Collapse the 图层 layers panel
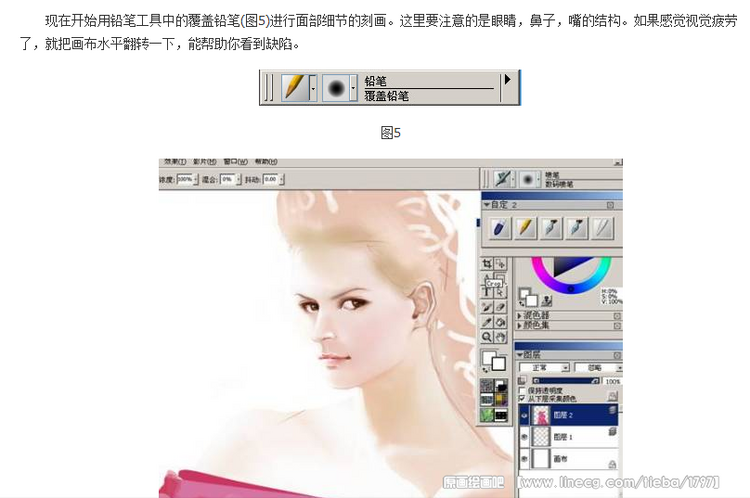Image resolution: width=750 pixels, height=498 pixels. click(520, 355)
